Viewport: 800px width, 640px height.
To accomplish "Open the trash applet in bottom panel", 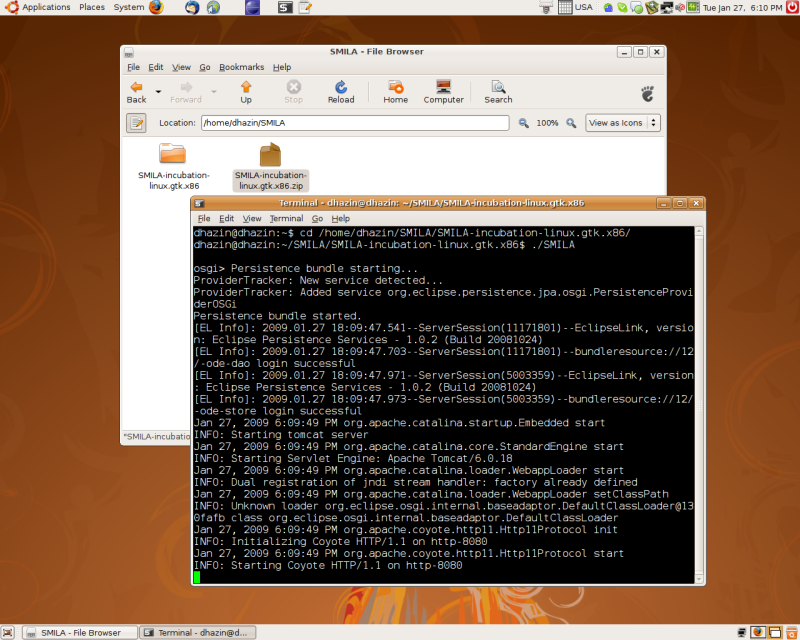I will (x=792, y=632).
